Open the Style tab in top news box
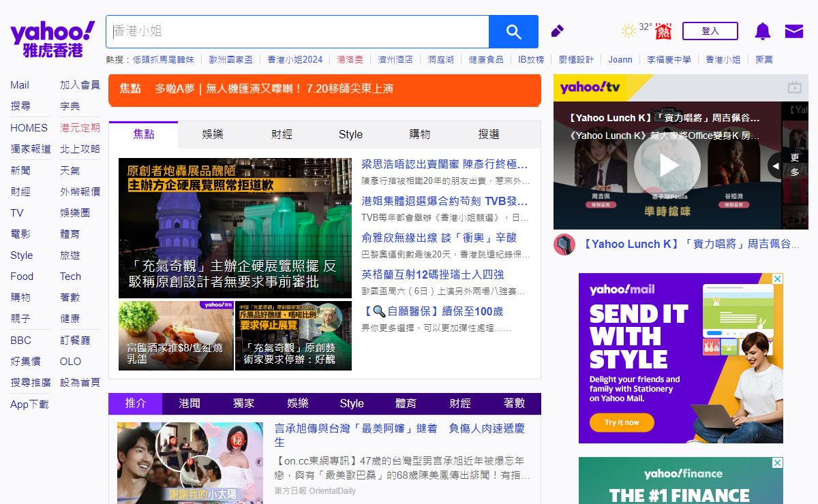The image size is (818, 504). (350, 135)
